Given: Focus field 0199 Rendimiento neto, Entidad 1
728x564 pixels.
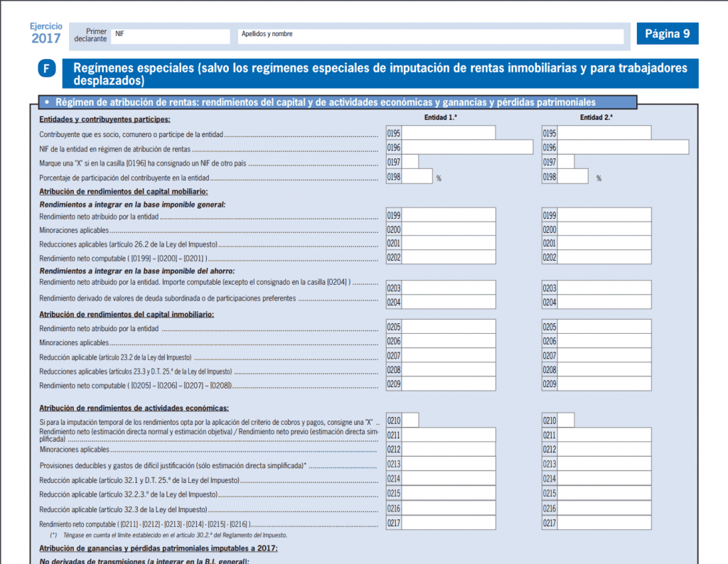Looking at the screenshot, I should pyautogui.click(x=449, y=215).
